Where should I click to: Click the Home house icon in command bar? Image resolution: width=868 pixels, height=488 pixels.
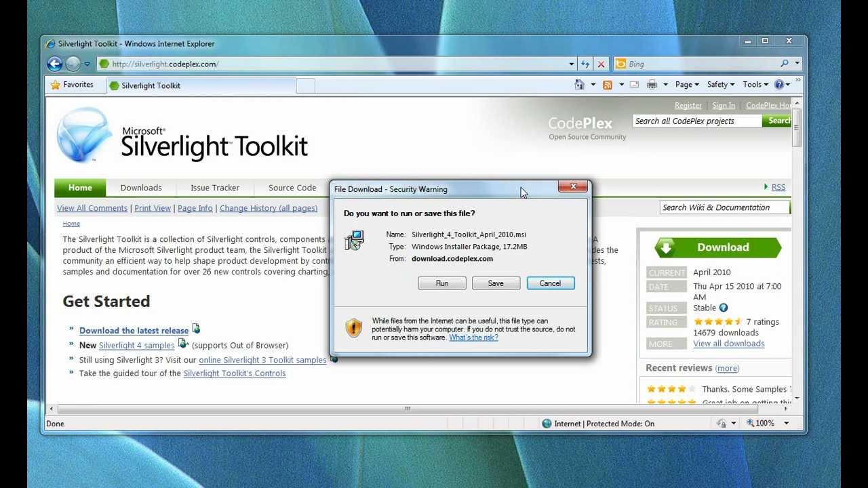coord(579,85)
